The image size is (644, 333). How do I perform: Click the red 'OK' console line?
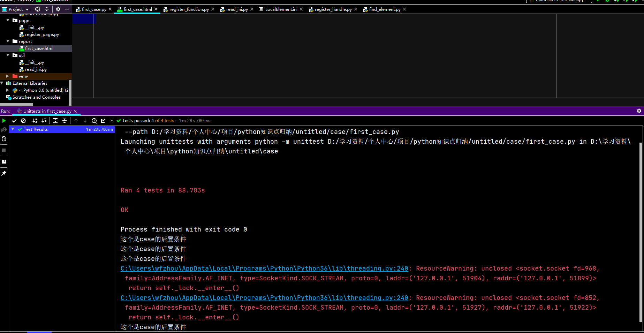pyautogui.click(x=124, y=210)
